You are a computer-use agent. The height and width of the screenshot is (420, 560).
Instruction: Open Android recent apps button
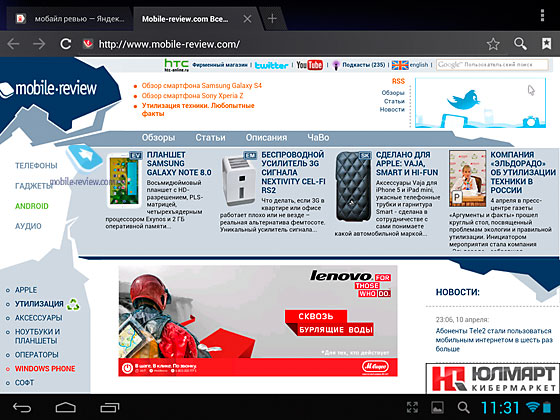110,407
